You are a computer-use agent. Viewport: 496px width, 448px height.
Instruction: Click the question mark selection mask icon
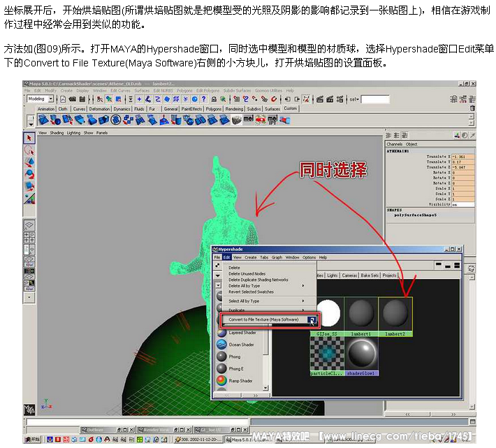204,99
